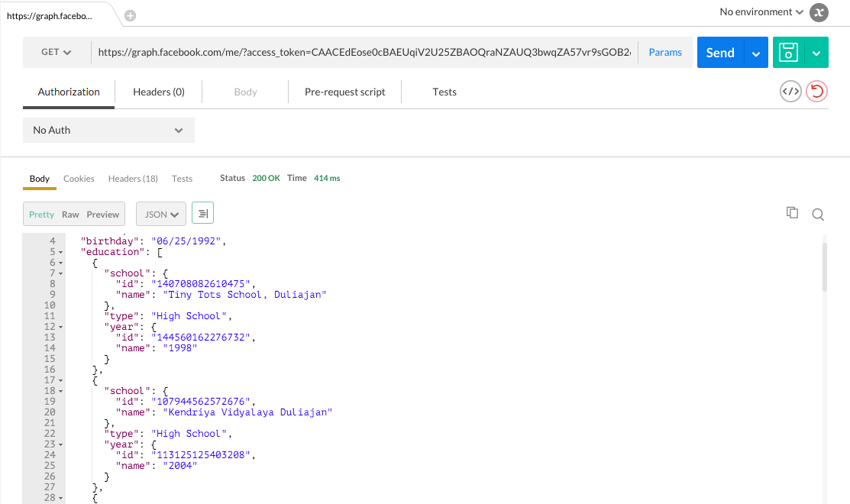The width and height of the screenshot is (850, 504).
Task: Click the Params link
Action: (665, 52)
